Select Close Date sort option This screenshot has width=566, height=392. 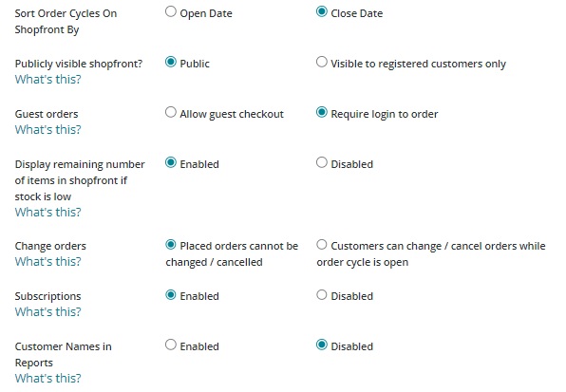[x=322, y=12]
